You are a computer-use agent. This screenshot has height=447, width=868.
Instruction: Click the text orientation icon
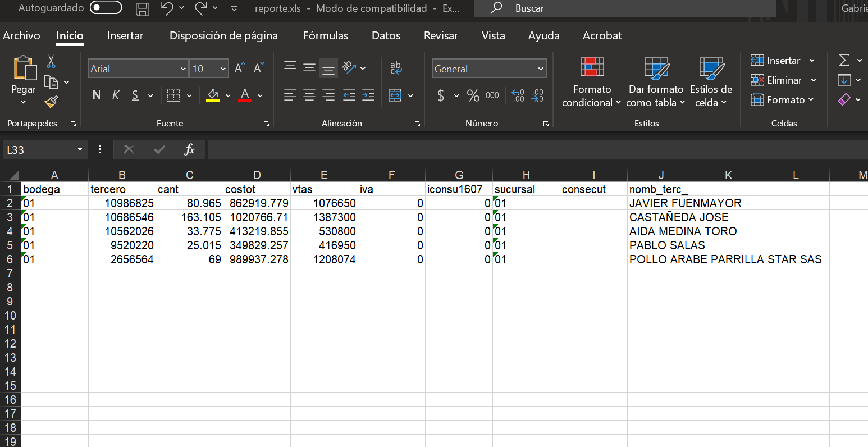[x=350, y=67]
